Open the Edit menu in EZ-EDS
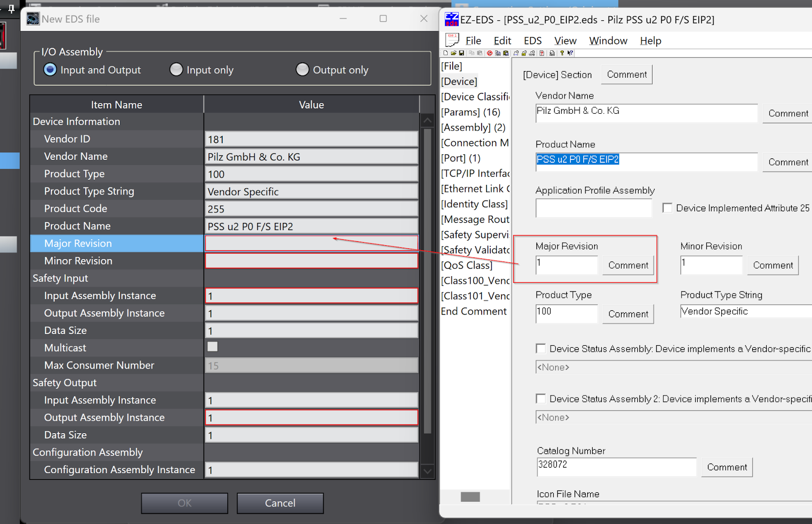 pyautogui.click(x=502, y=41)
